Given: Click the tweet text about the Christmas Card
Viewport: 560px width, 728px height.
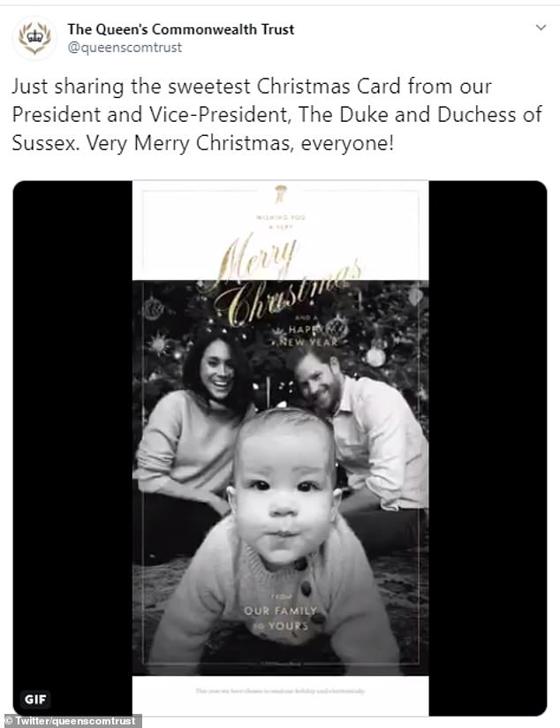Looking at the screenshot, I should [252, 114].
